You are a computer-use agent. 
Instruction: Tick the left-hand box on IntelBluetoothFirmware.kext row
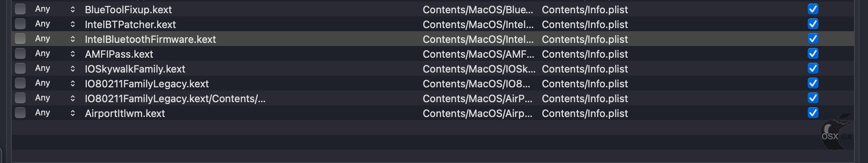pyautogui.click(x=20, y=39)
